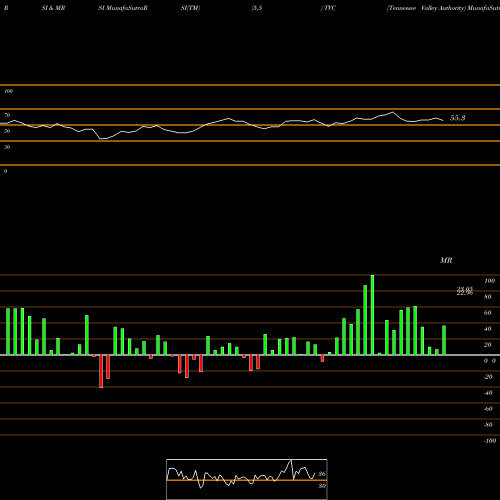The width and height of the screenshot is (500, 500).
Task: Click the overlapping 23.03 value label
Action: [465, 290]
